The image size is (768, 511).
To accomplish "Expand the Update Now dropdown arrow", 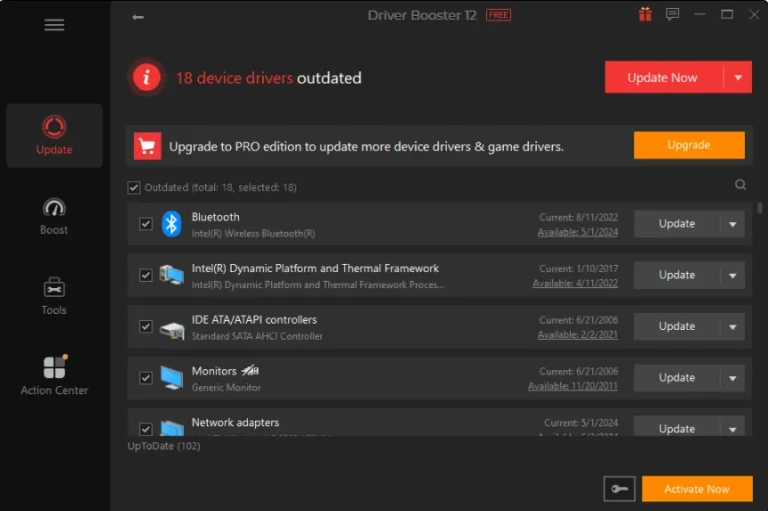I will tap(738, 77).
